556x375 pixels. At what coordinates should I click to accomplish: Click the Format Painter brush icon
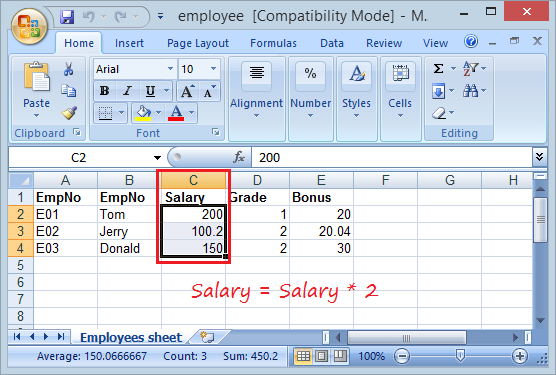69,113
